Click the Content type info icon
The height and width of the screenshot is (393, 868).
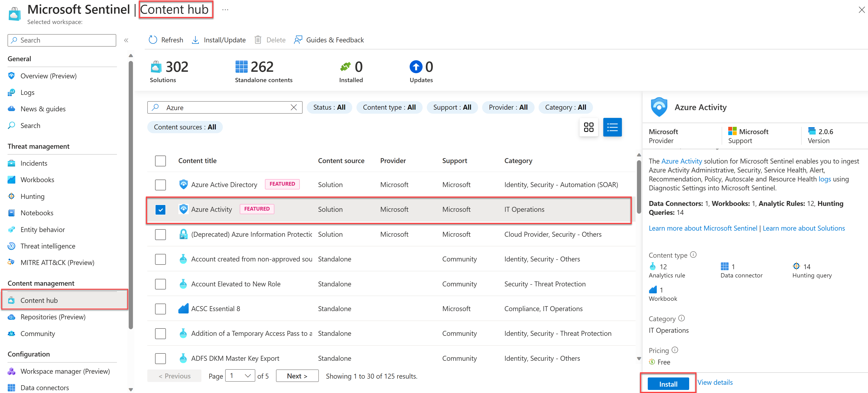pos(693,254)
